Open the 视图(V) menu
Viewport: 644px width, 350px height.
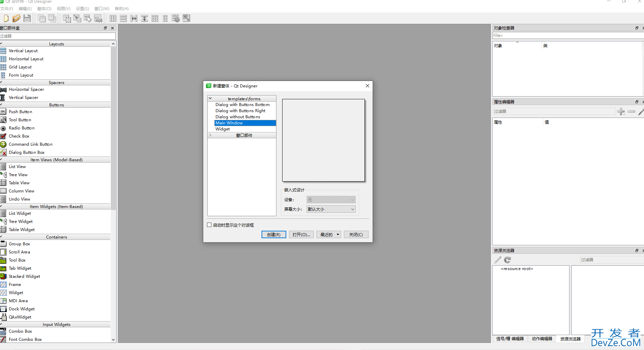tap(64, 9)
